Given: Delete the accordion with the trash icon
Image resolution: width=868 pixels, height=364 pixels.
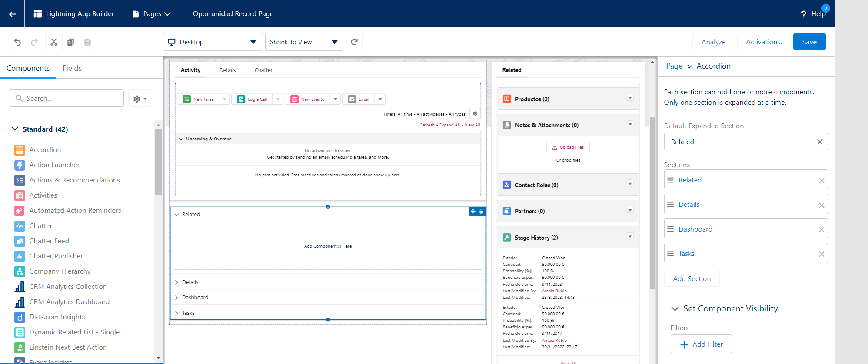Looking at the screenshot, I should (x=481, y=212).
